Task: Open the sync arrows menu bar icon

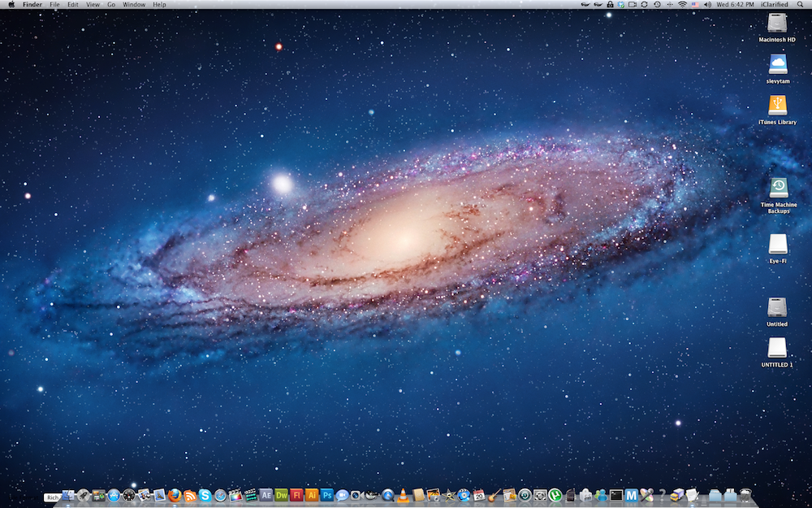Action: point(644,4)
